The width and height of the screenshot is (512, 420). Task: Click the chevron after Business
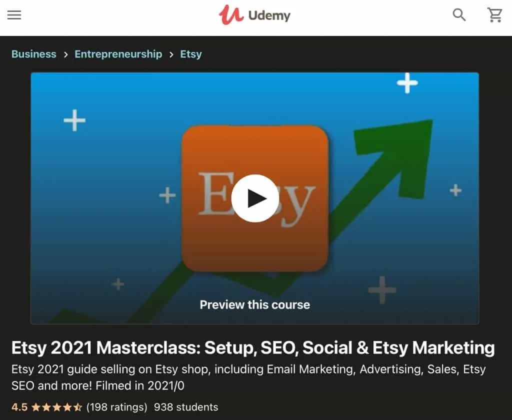click(x=65, y=54)
